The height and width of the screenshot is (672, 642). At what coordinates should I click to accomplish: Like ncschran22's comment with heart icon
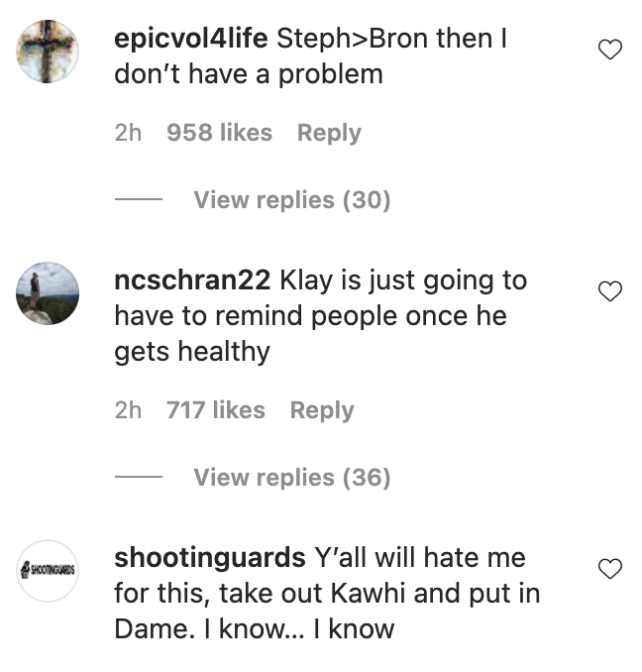tap(611, 290)
